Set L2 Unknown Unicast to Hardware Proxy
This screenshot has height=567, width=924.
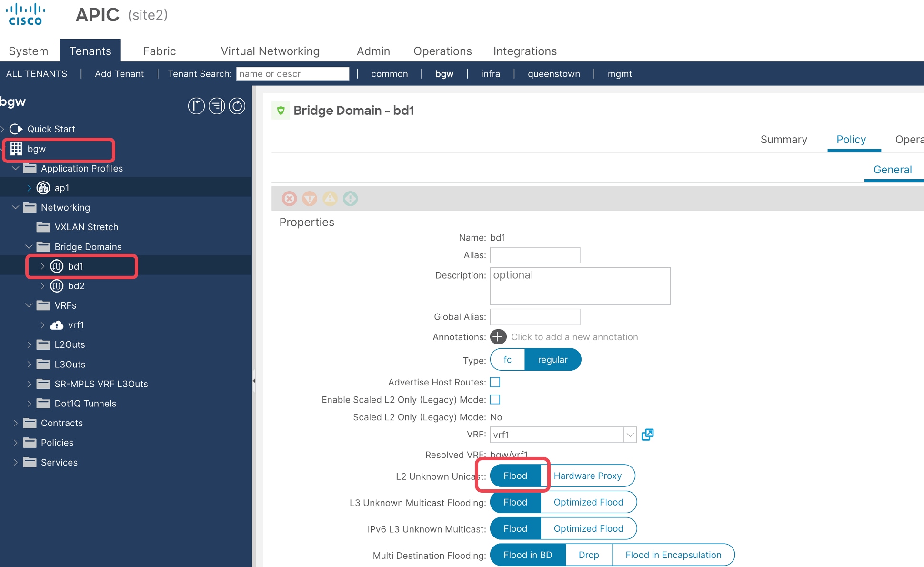pos(587,476)
